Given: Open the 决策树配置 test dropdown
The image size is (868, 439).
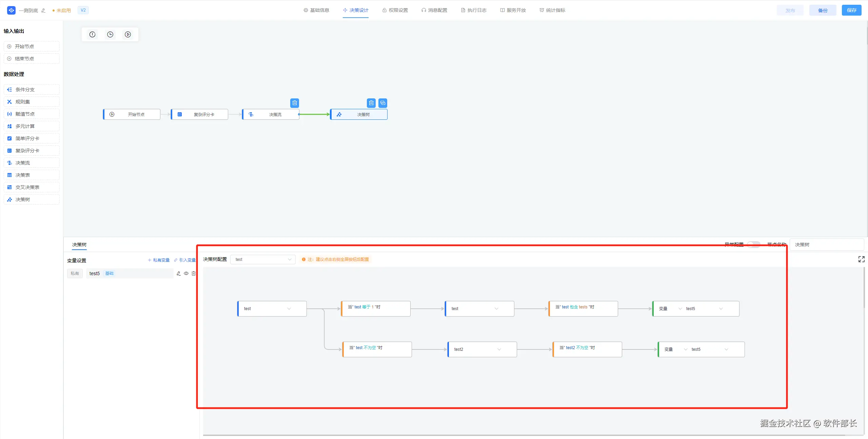Looking at the screenshot, I should (x=263, y=260).
